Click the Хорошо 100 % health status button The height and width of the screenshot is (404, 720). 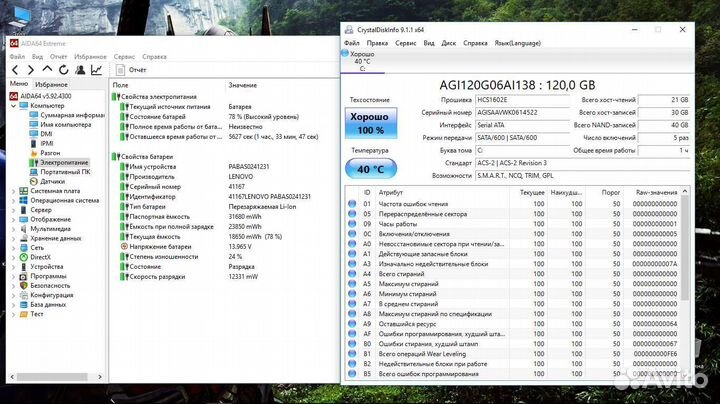[x=371, y=123]
